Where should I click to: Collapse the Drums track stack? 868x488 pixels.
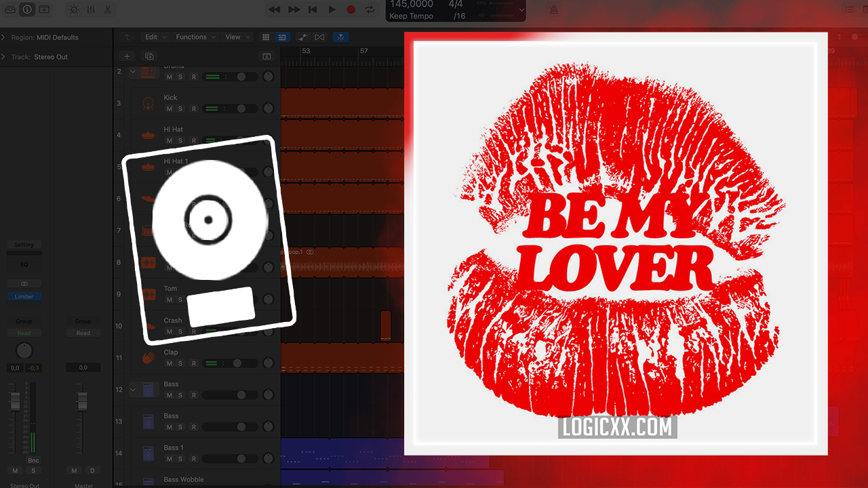(x=133, y=72)
